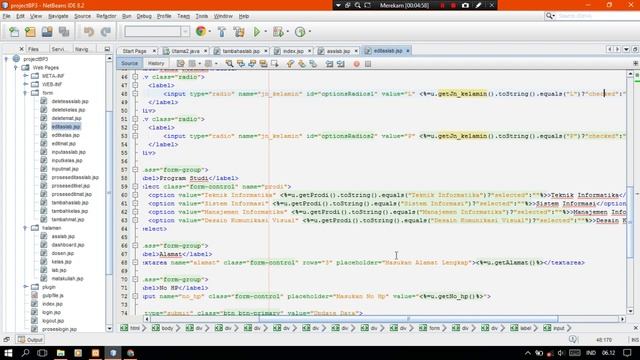Click the editor vertical scrollbar thumb

pos(630,222)
